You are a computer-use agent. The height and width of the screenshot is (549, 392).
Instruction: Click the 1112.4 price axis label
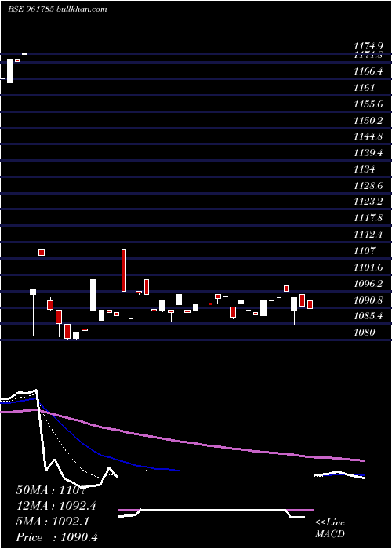368,235
